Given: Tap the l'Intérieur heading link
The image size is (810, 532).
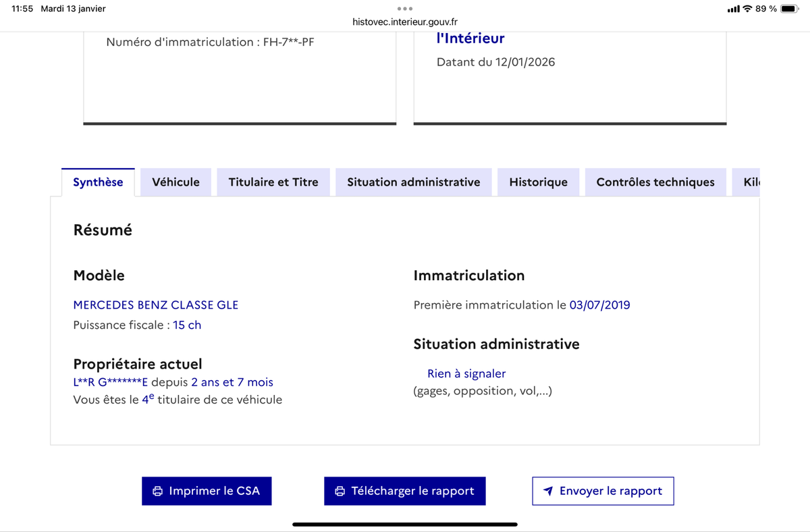Looking at the screenshot, I should [470, 38].
